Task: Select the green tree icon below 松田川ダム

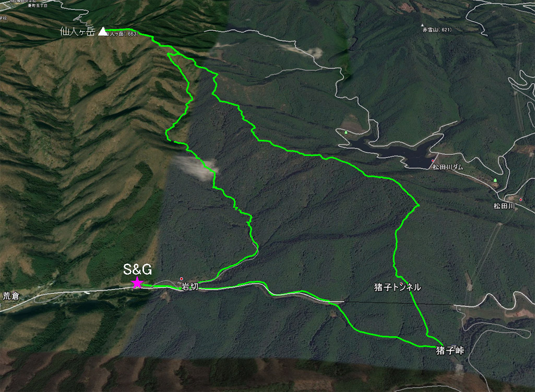Action: (x=495, y=180)
